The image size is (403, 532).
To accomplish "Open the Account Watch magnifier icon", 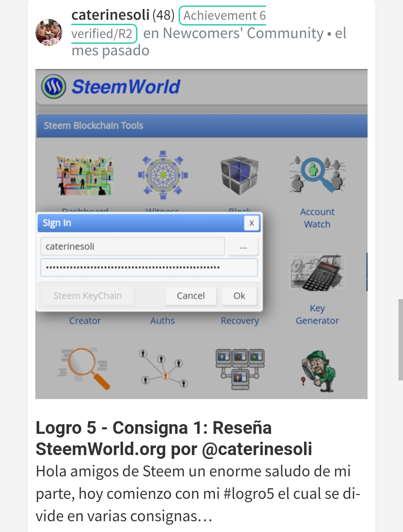I will tap(317, 175).
